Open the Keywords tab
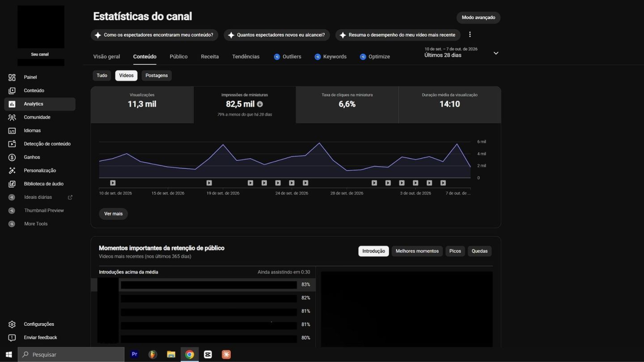The image size is (644, 362). coord(330,57)
